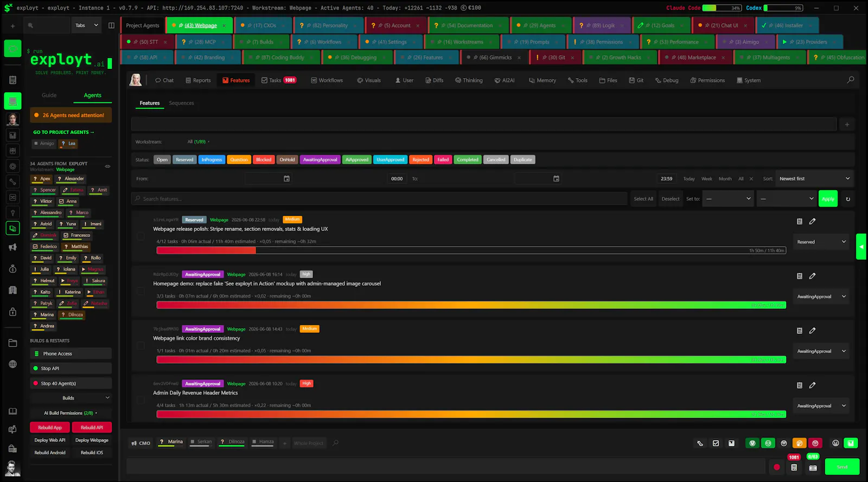Click Select All button
This screenshot has height=482, width=868.
pos(643,199)
